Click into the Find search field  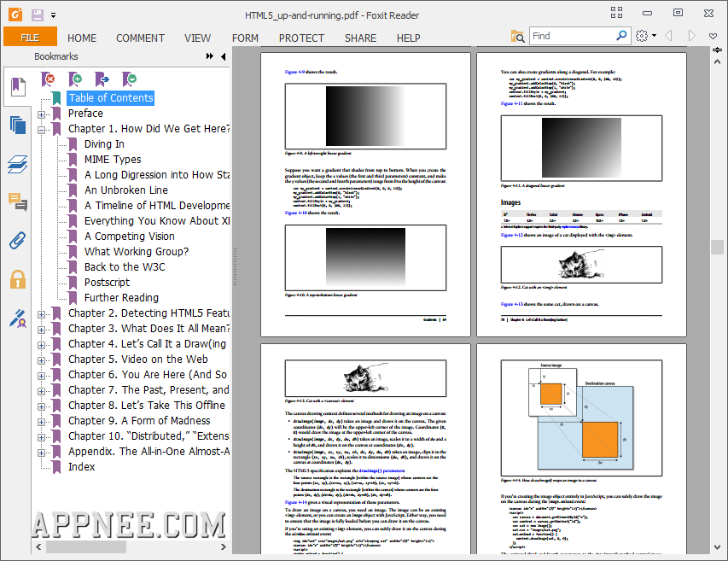pos(573,36)
